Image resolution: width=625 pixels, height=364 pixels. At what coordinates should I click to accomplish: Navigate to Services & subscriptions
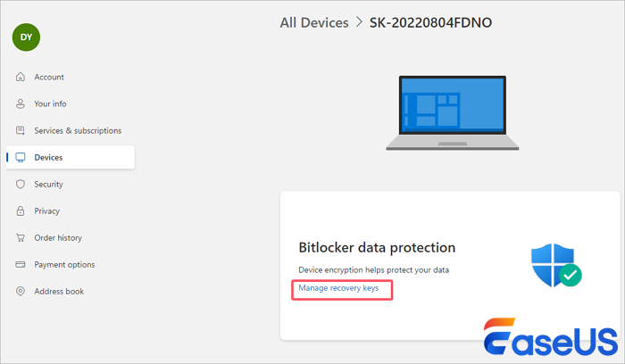[78, 131]
